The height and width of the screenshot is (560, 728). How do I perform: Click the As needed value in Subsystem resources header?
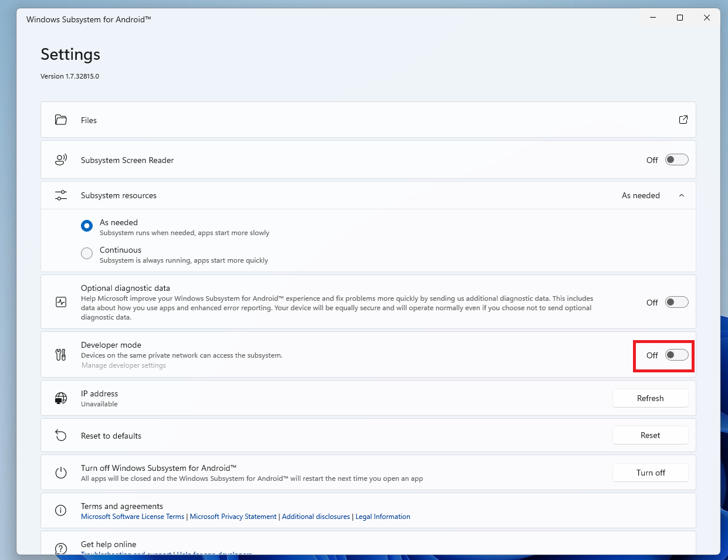point(641,195)
